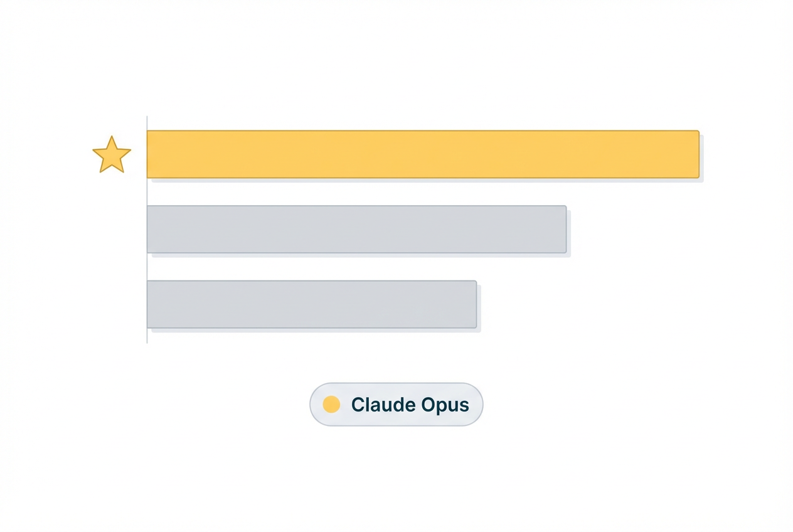
Task: Click the right end of the shortest bar
Action: coord(473,304)
